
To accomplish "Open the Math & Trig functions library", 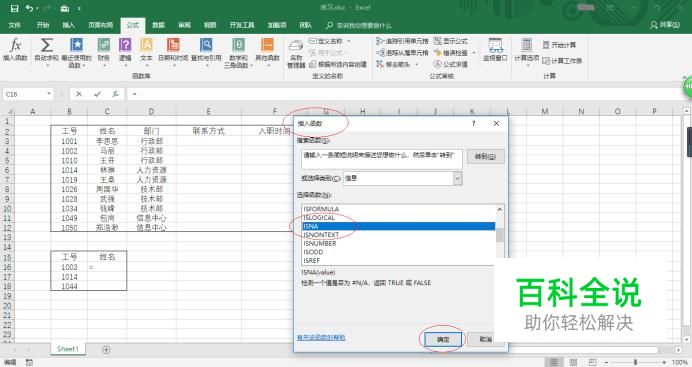I will [x=238, y=52].
